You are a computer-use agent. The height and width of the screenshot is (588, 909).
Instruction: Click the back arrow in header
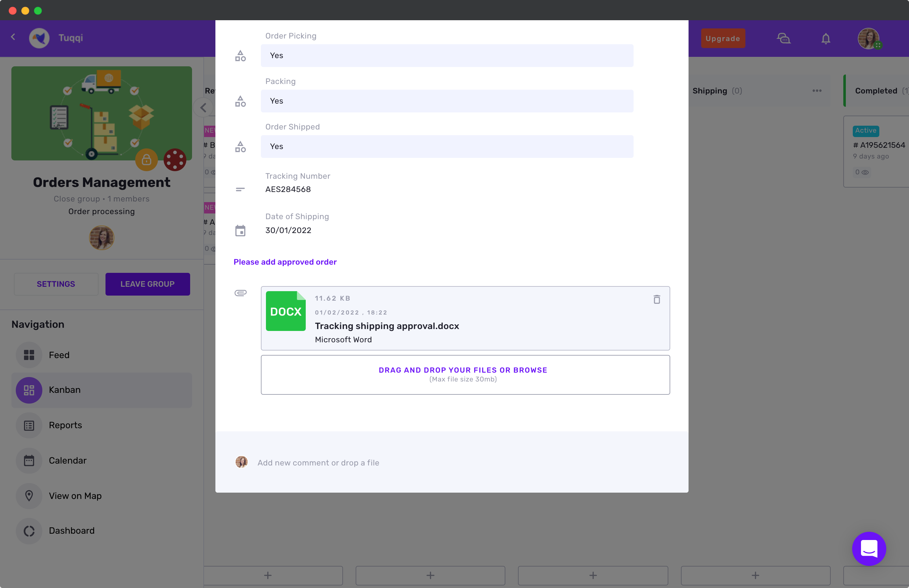[13, 37]
